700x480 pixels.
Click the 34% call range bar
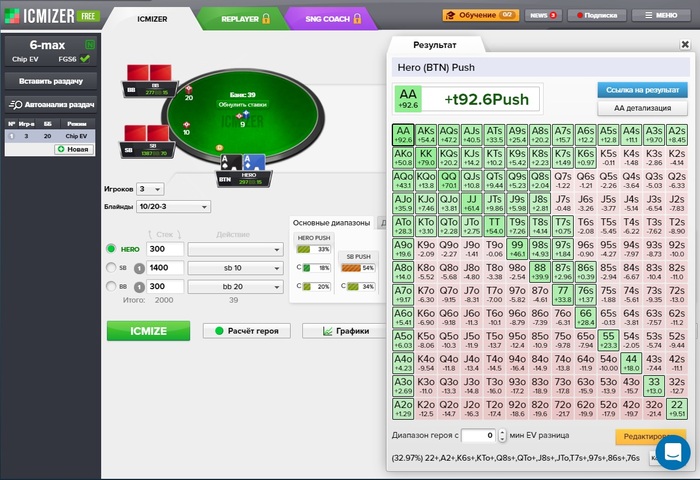click(361, 287)
